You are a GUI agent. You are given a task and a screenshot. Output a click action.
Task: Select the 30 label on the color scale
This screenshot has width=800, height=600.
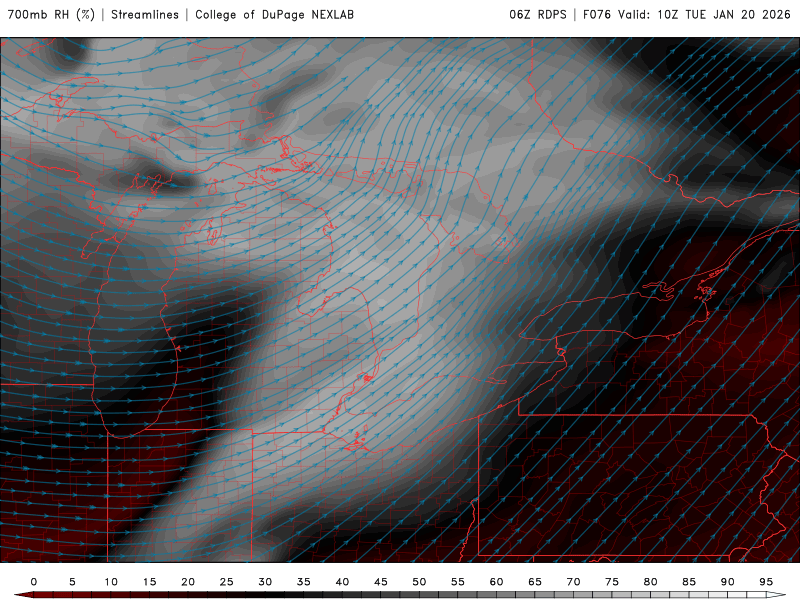pos(265,582)
